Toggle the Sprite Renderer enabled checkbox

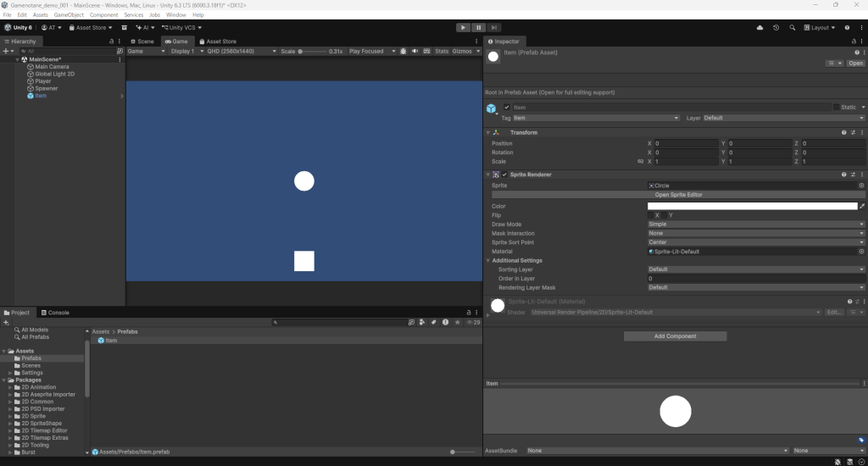tap(504, 175)
